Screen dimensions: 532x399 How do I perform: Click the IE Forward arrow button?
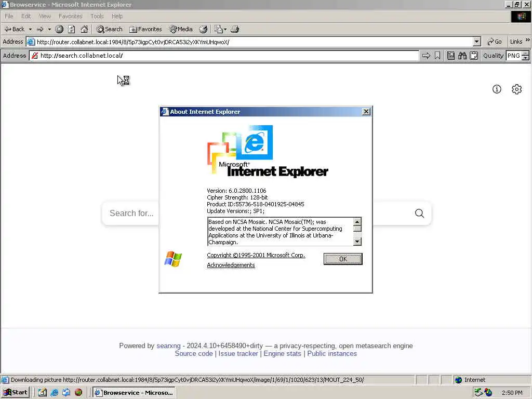click(x=40, y=29)
